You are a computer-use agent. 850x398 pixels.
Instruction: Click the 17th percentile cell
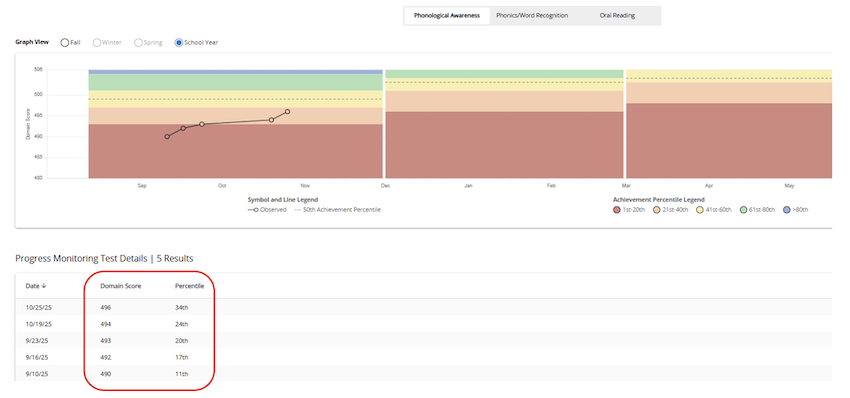(x=181, y=357)
